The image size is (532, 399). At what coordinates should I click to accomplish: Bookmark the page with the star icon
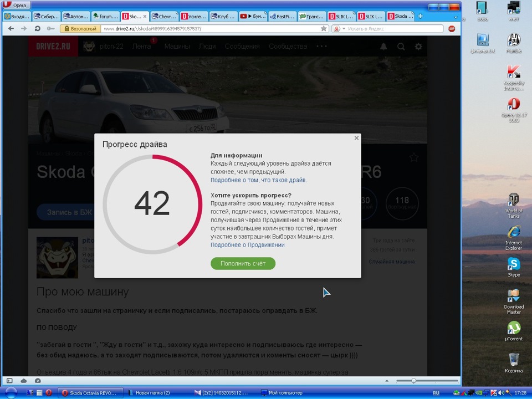[x=324, y=29]
